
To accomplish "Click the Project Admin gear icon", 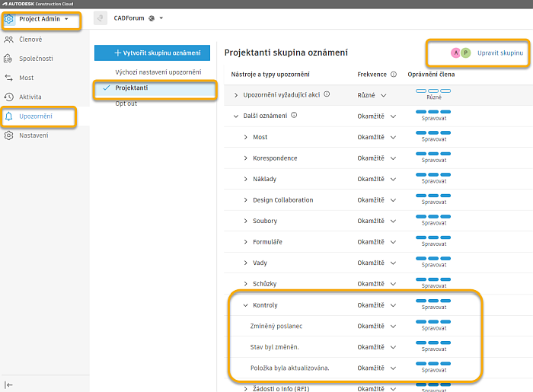I will (9, 19).
